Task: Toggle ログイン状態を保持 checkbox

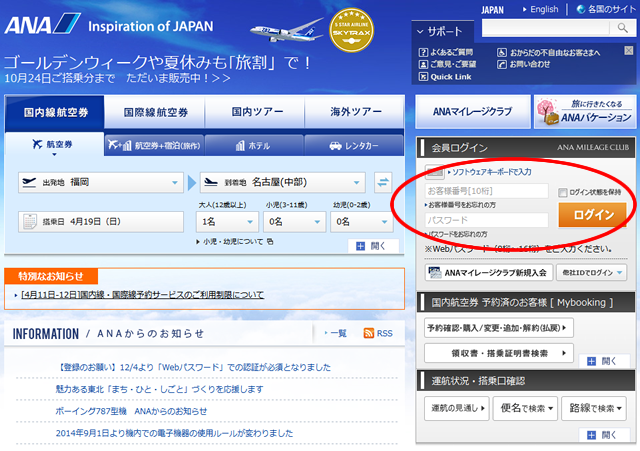Action: pyautogui.click(x=563, y=192)
